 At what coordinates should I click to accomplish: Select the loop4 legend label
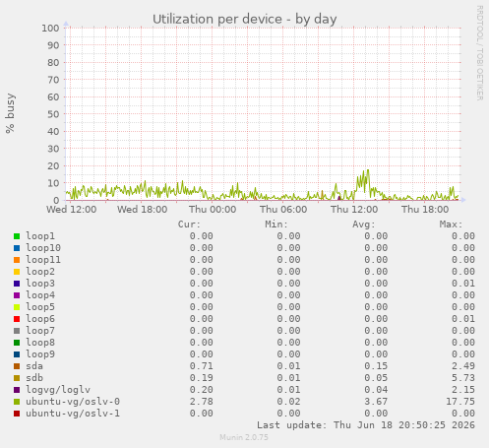tap(40, 295)
